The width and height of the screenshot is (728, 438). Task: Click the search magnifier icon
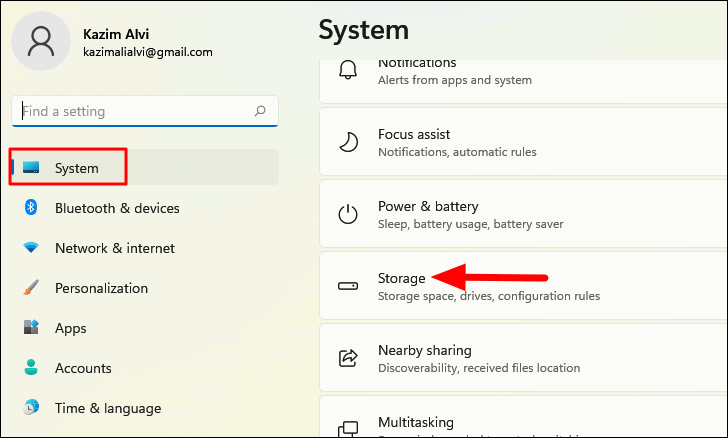tap(260, 111)
